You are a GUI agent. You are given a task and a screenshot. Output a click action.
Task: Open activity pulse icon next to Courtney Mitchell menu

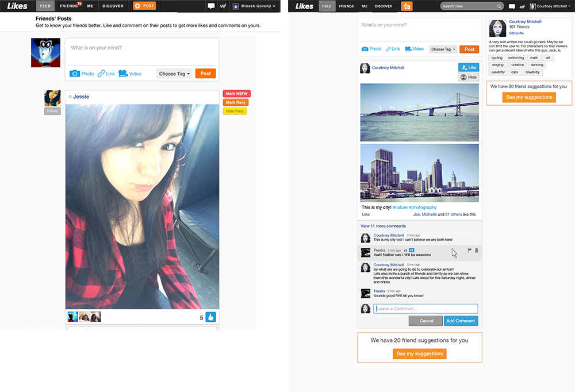coord(522,6)
